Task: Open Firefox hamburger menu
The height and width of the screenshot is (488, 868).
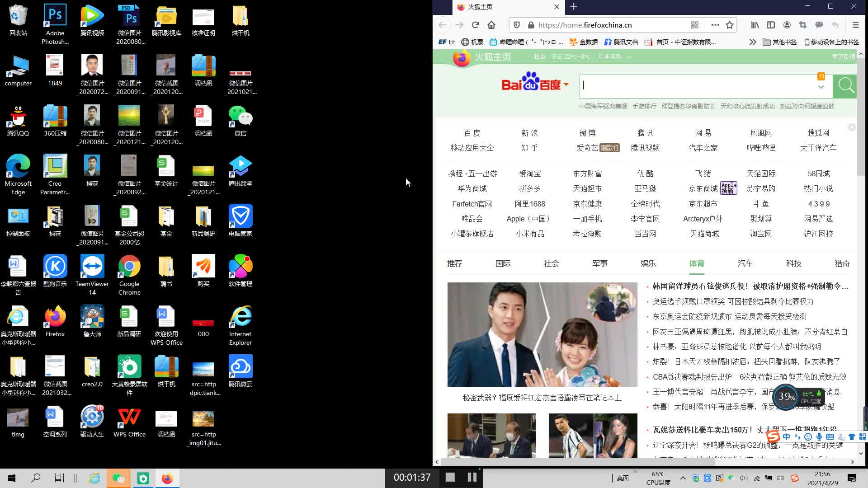Action: pos(855,25)
